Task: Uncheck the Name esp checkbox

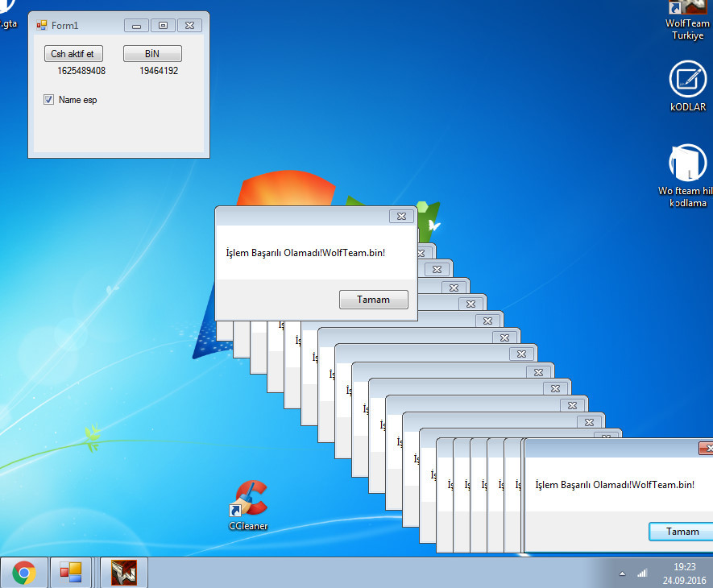Action: (48, 100)
